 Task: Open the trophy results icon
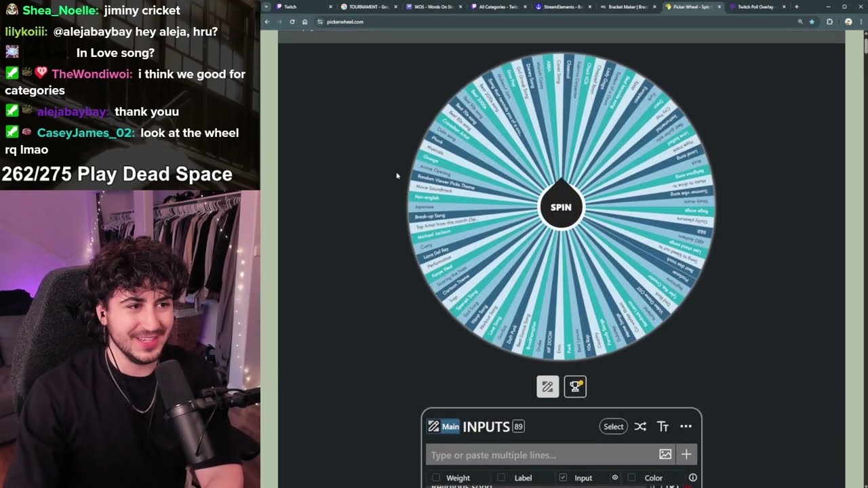575,387
